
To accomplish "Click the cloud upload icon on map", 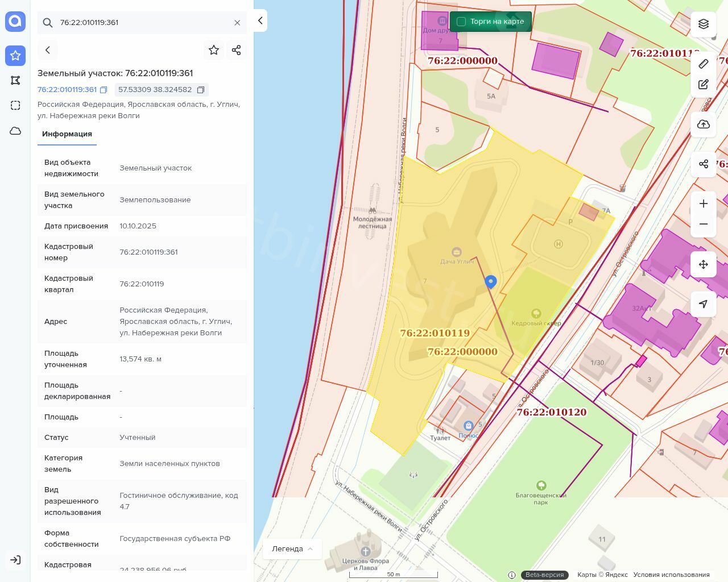I will pyautogui.click(x=704, y=124).
